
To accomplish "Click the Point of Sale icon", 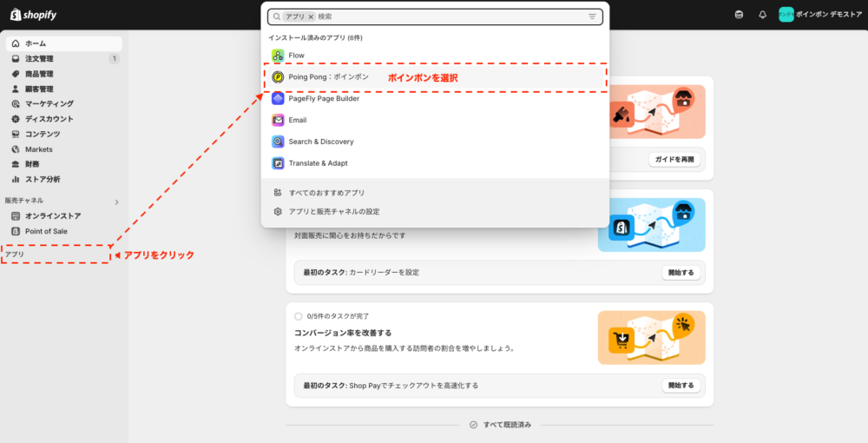I will [16, 231].
